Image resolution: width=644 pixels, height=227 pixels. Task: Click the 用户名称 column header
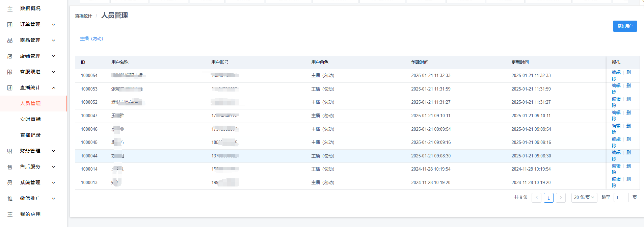tap(120, 62)
